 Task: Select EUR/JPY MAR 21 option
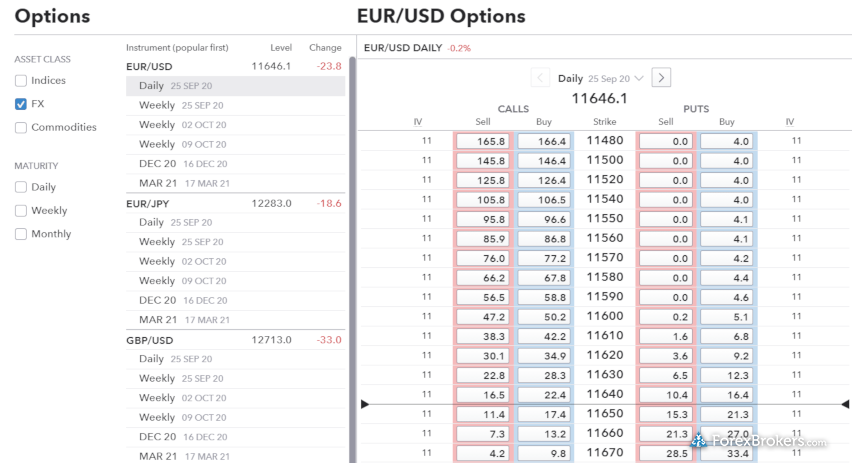tap(235, 320)
